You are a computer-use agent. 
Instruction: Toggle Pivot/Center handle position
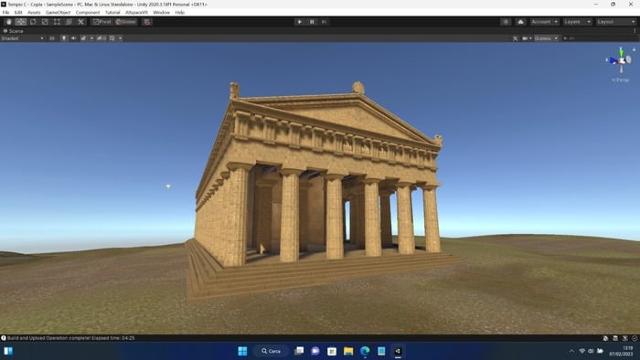pyautogui.click(x=102, y=22)
